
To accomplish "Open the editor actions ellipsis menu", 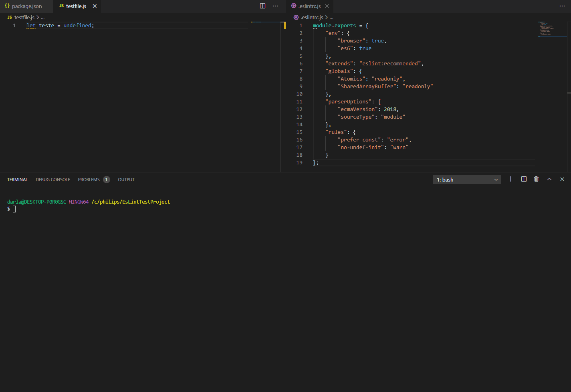I will (x=275, y=6).
